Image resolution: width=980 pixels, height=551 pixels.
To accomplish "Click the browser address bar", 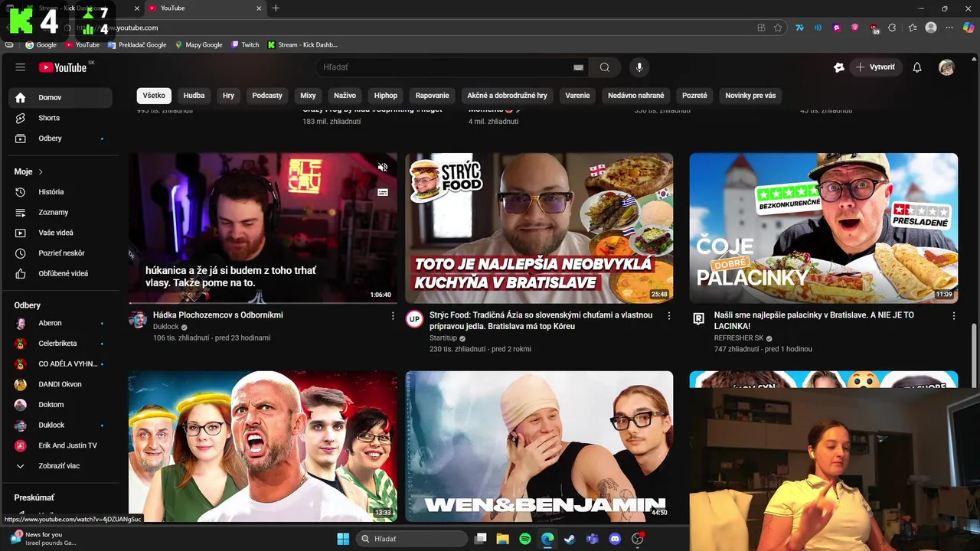I will coord(421,28).
